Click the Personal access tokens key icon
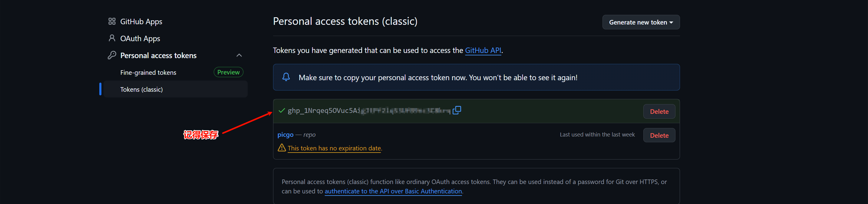 coord(112,55)
